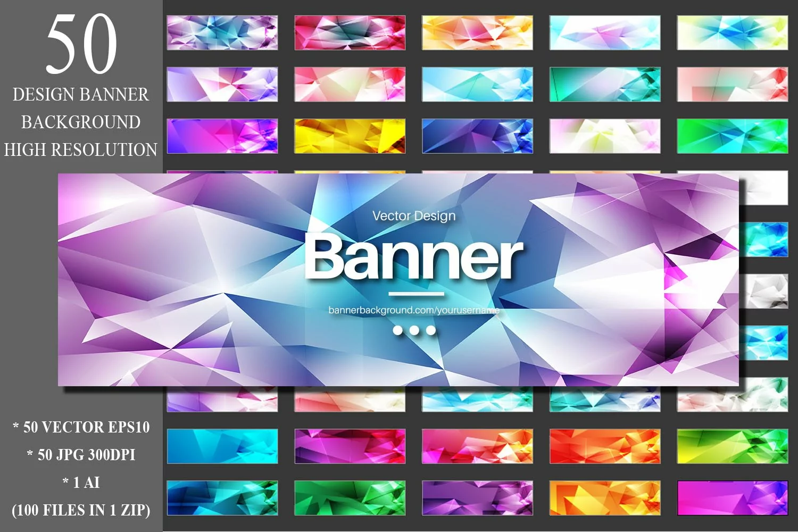This screenshot has width=798, height=532.
Task: Choose second-row teal green and lilac banner
Action: click(x=605, y=85)
